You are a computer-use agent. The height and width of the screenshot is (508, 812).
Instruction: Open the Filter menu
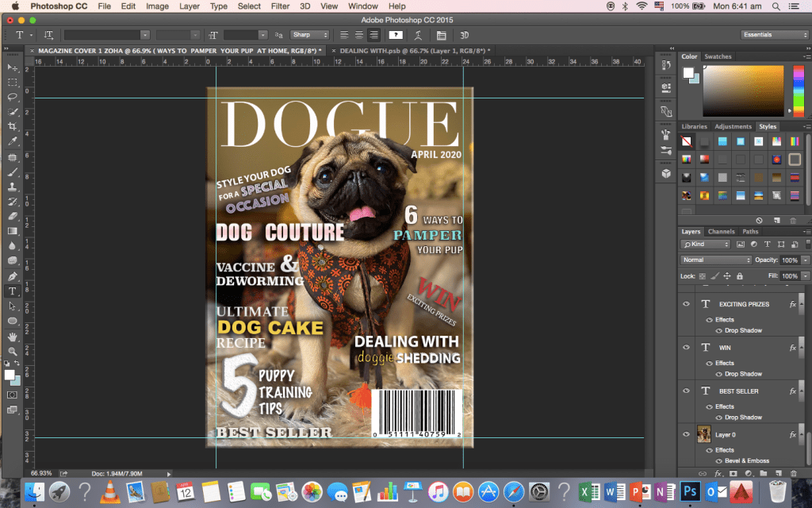[280, 6]
